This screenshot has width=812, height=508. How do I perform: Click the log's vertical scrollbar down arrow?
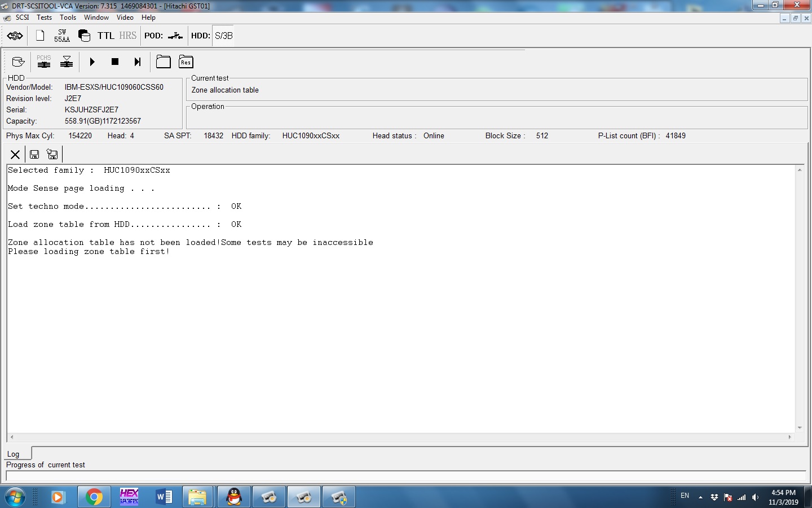(800, 428)
